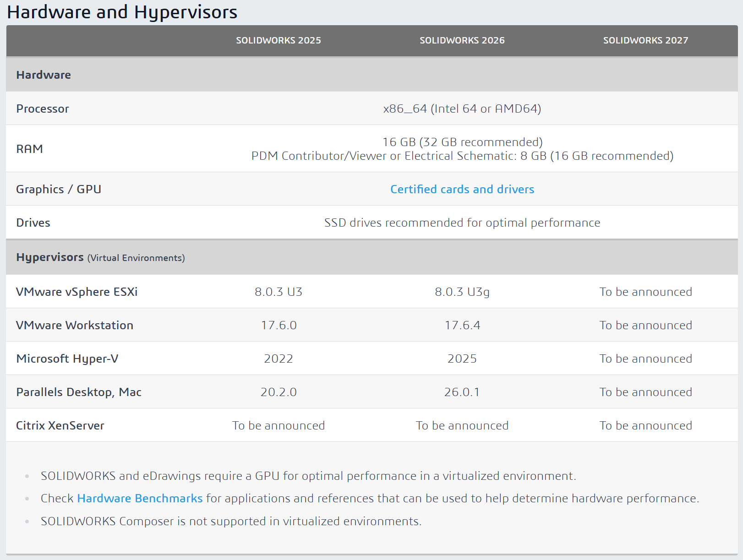Click To be announced in Hyper-V row
This screenshot has width=743, height=560.
pos(645,359)
